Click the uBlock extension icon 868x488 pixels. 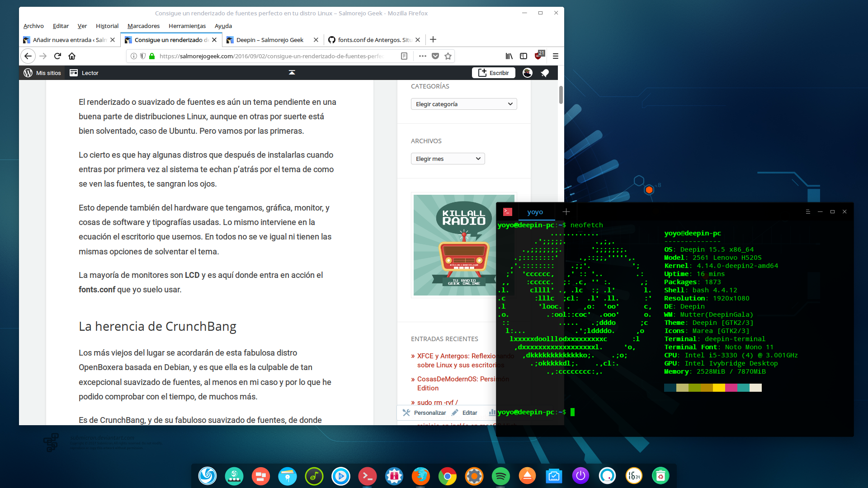pos(538,56)
